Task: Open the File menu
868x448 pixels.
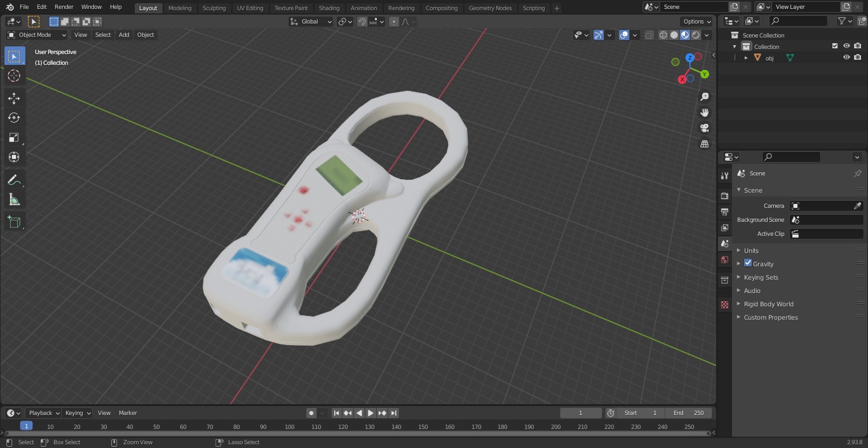Action: pos(24,7)
